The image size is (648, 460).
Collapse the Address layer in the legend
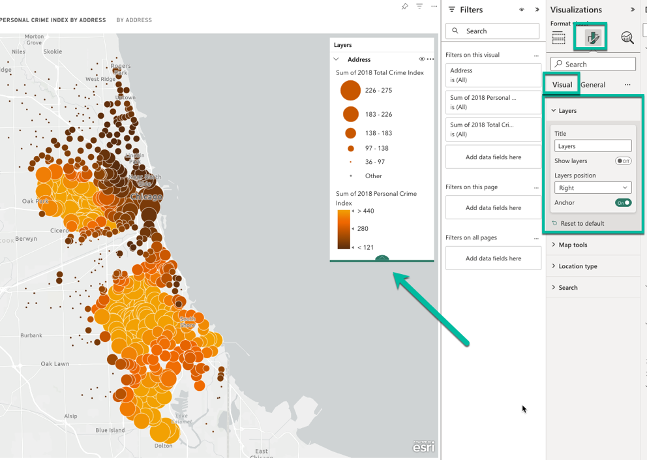(337, 60)
